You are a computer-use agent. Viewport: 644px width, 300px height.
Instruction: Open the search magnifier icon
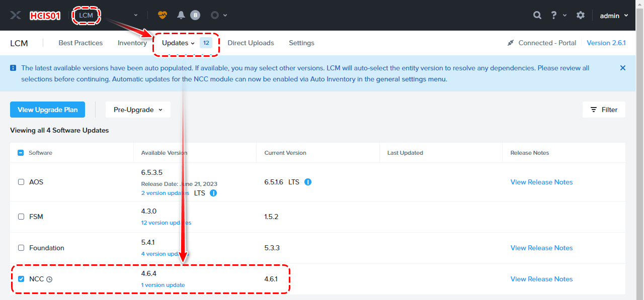tap(537, 15)
